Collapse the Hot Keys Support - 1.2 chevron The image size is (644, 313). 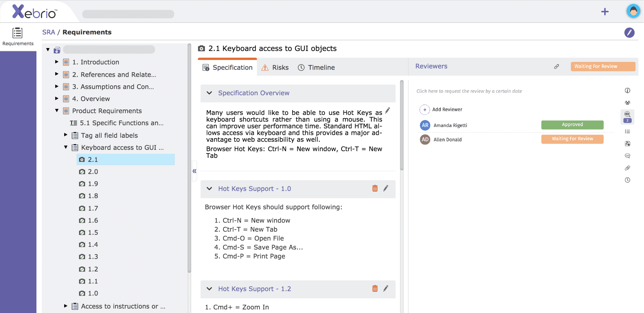[209, 289]
